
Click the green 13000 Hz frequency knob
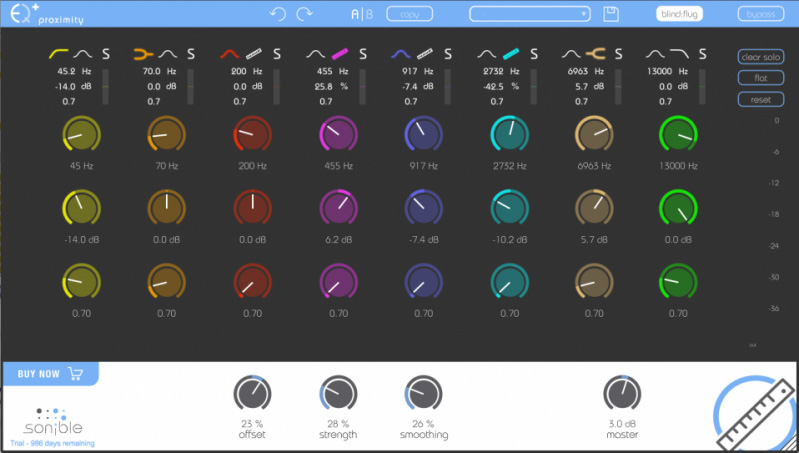click(678, 135)
